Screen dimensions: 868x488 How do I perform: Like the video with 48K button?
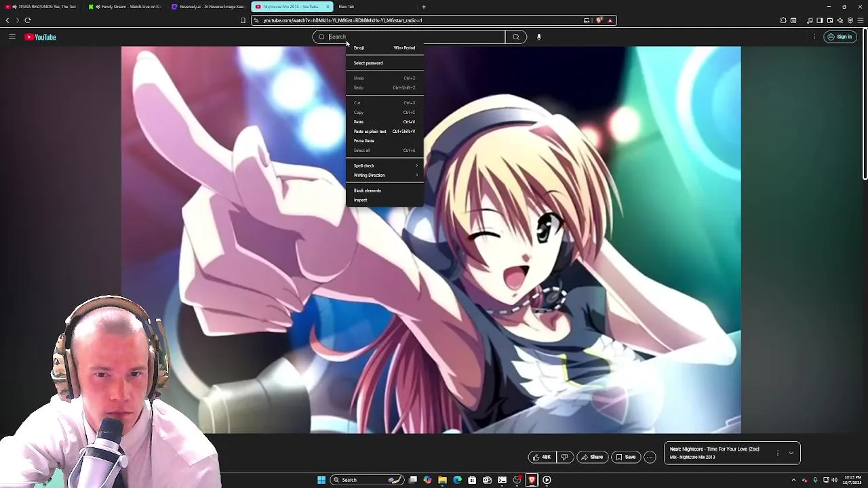(542, 457)
